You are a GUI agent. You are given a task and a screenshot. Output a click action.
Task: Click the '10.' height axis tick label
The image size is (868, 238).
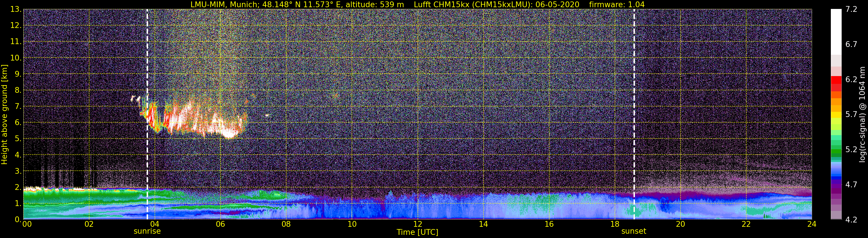click(16, 58)
